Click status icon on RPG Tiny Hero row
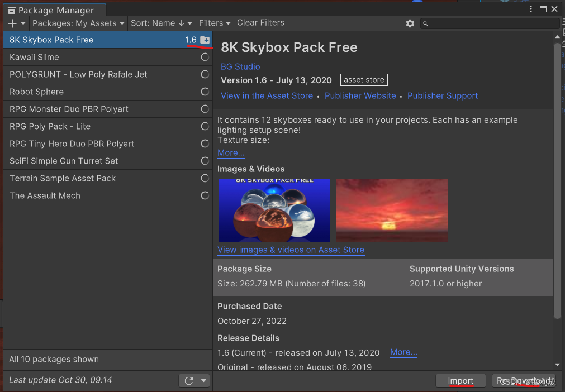This screenshot has width=565, height=392. click(205, 144)
